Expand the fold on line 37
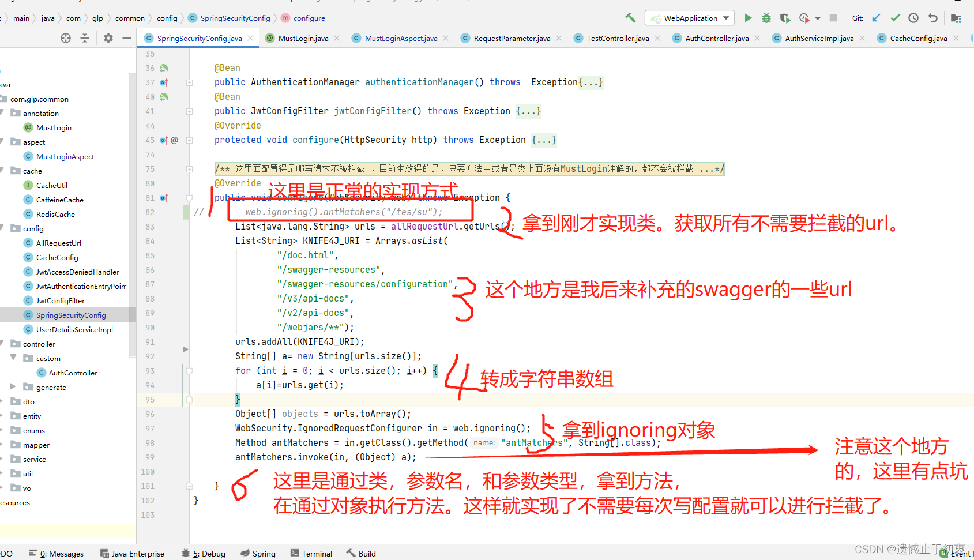 (x=189, y=82)
